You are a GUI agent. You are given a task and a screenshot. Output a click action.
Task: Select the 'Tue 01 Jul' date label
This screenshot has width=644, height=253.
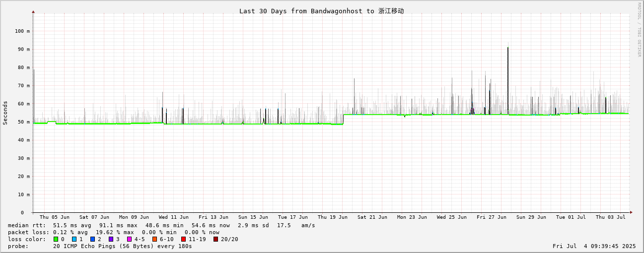tap(571, 217)
